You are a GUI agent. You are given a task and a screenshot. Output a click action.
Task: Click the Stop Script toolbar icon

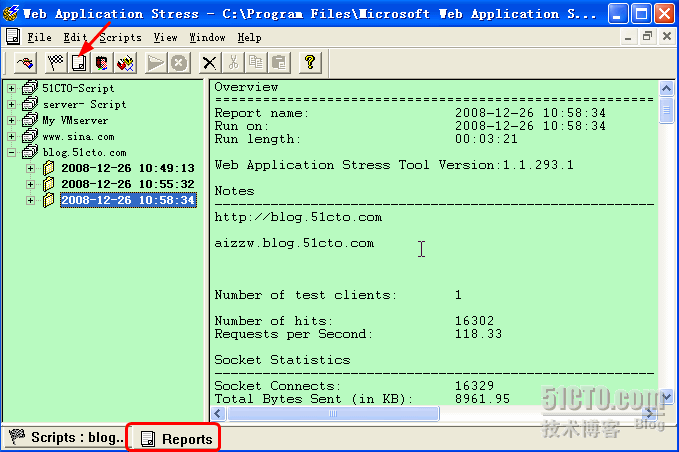[x=179, y=63]
